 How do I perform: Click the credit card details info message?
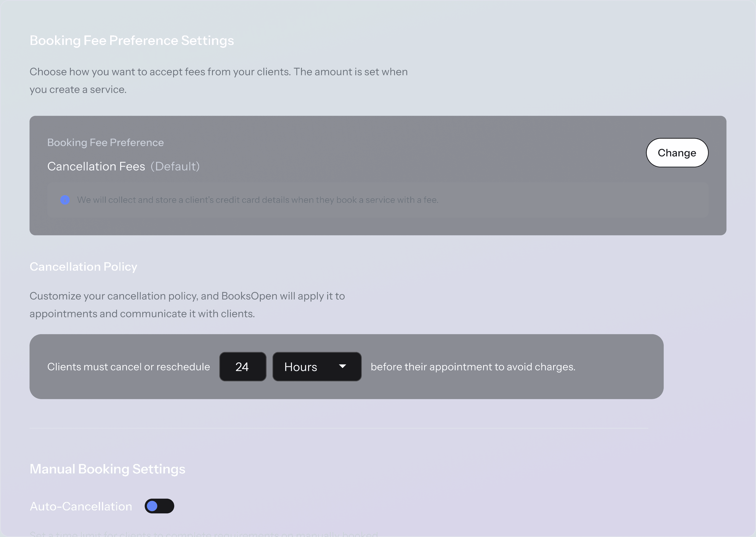click(x=257, y=200)
